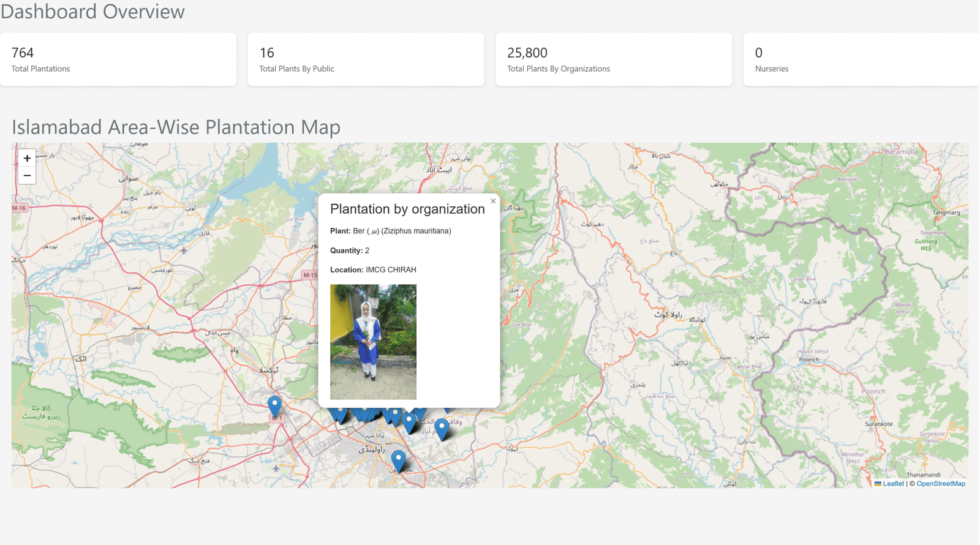The width and height of the screenshot is (980, 545).
Task: Click the Total Plants By Organizations card
Action: [x=614, y=59]
